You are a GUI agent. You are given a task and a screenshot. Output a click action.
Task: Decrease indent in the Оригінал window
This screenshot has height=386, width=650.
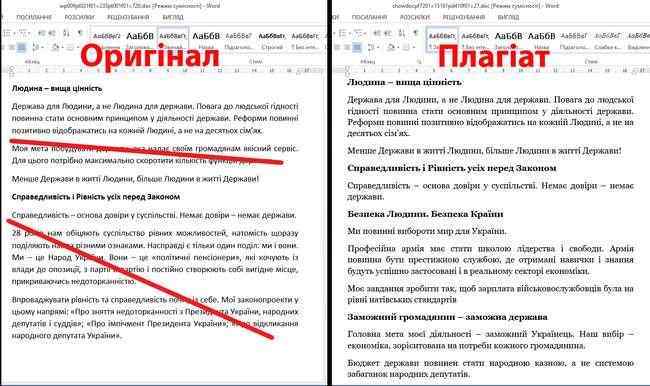coord(41,33)
